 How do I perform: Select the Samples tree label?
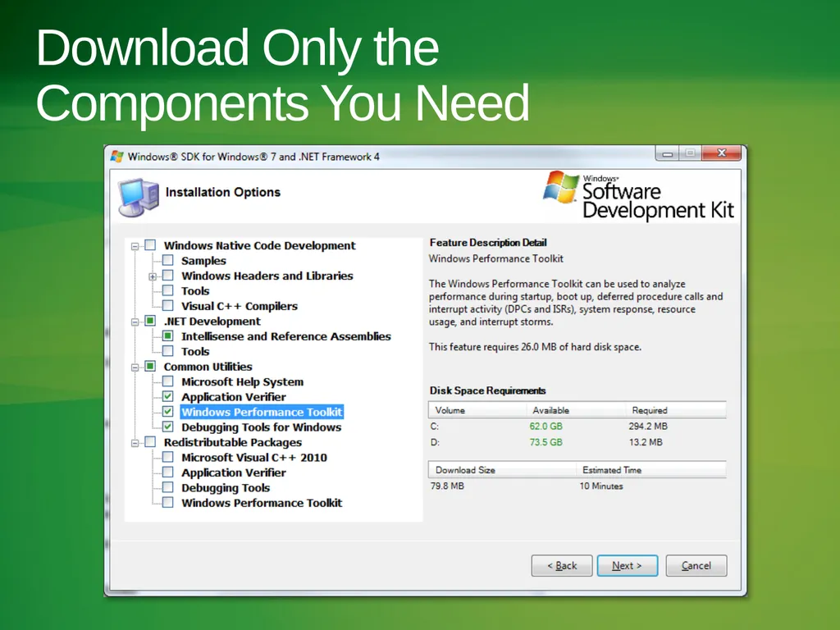203,261
